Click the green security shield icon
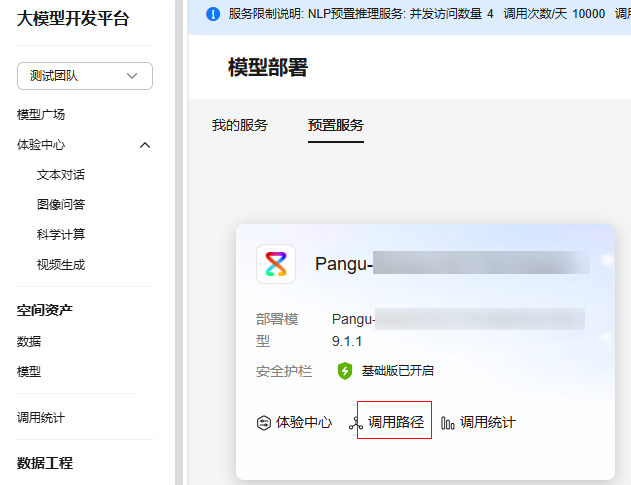Viewport: 631px width, 485px height. pyautogui.click(x=345, y=371)
